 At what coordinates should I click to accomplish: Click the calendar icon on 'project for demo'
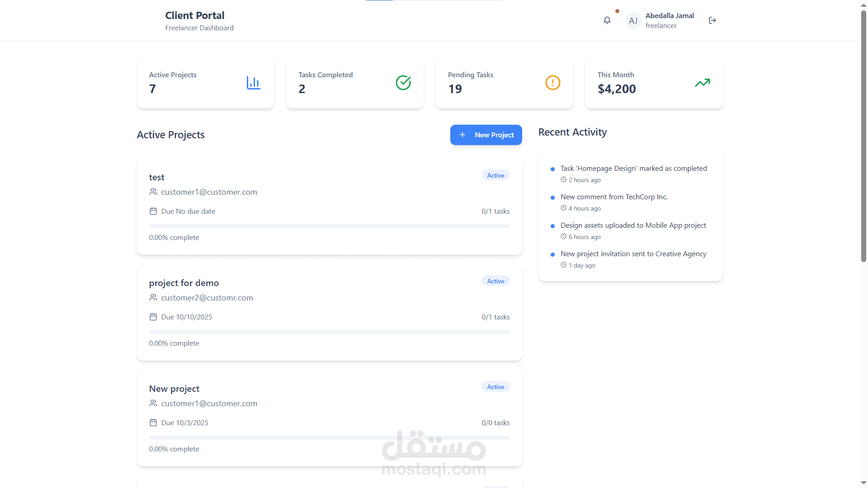[153, 317]
